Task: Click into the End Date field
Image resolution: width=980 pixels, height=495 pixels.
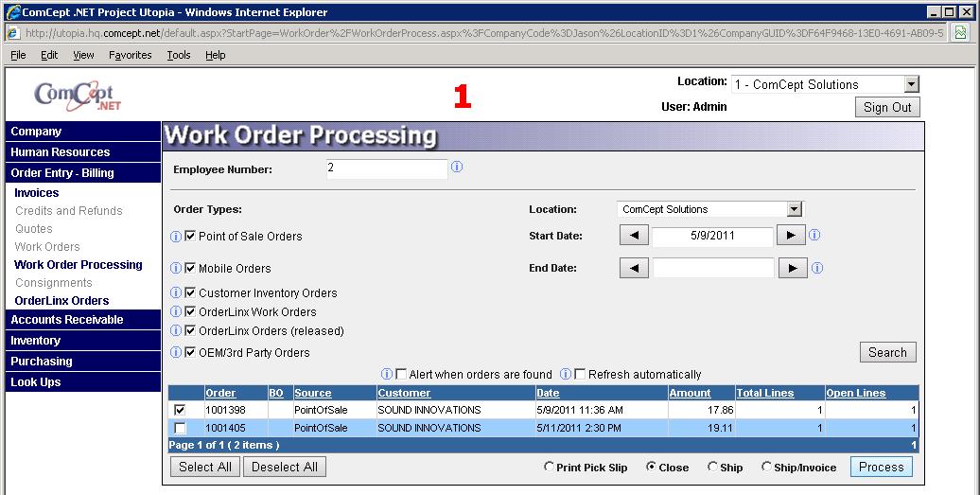Action: [x=713, y=269]
